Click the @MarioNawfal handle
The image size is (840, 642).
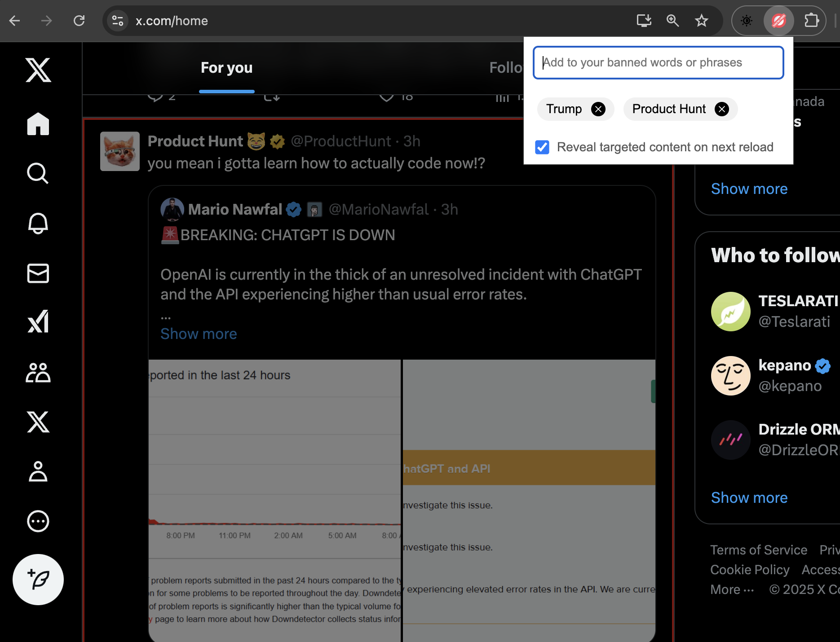tap(379, 210)
